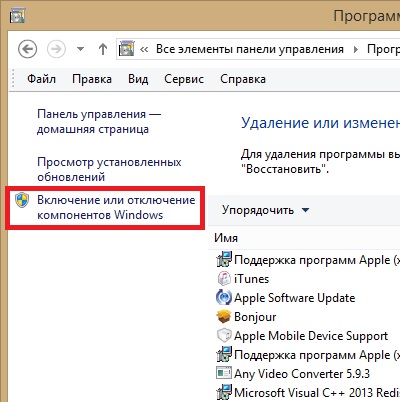
Task: Click the Forward navigation arrow
Action: click(56, 49)
